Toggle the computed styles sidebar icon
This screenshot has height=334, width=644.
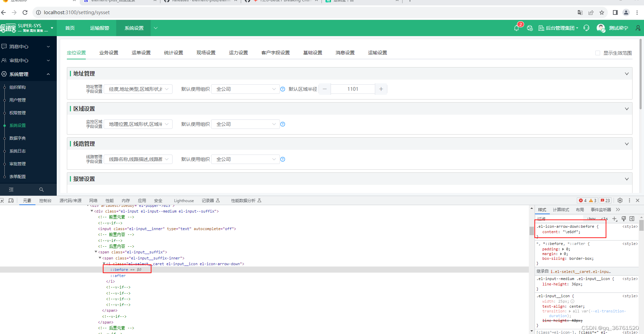(632, 219)
